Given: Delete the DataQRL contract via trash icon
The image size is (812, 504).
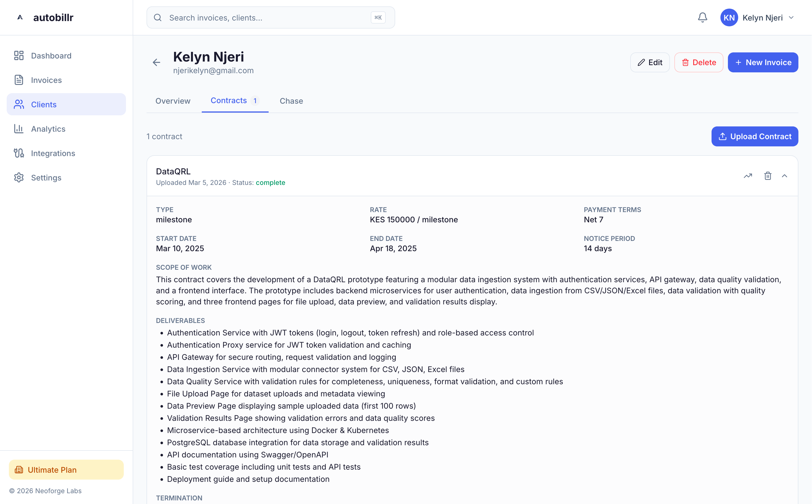Looking at the screenshot, I should point(768,176).
